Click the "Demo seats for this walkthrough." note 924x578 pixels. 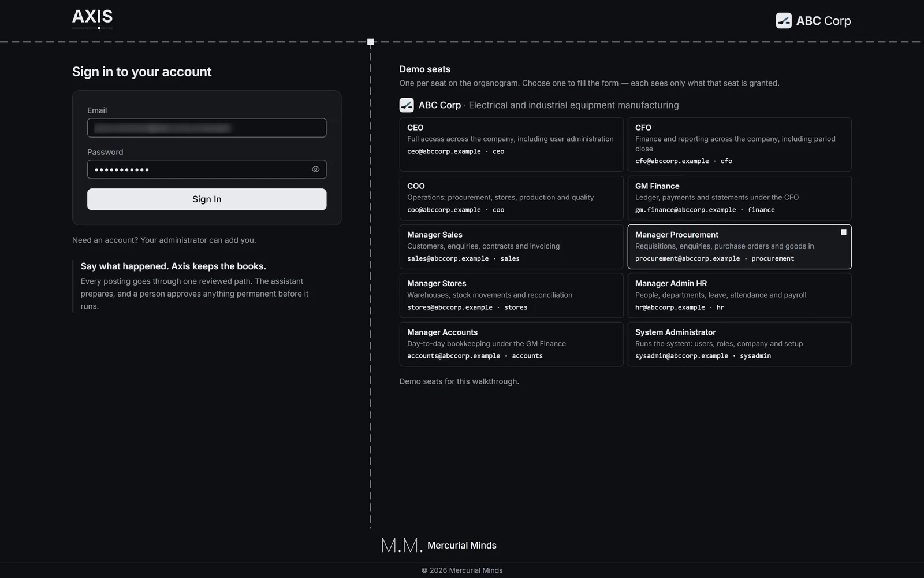tap(459, 381)
